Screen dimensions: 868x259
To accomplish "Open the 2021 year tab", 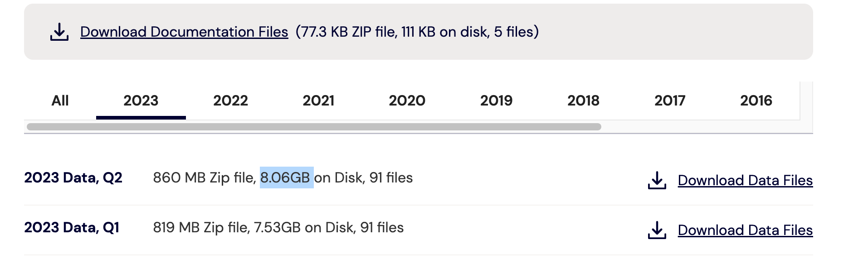I will point(318,101).
